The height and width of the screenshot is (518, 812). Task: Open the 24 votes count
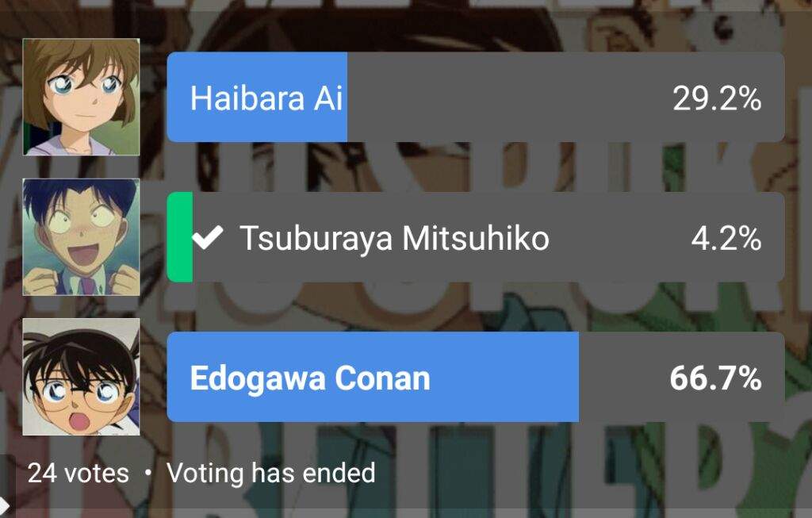tap(79, 473)
